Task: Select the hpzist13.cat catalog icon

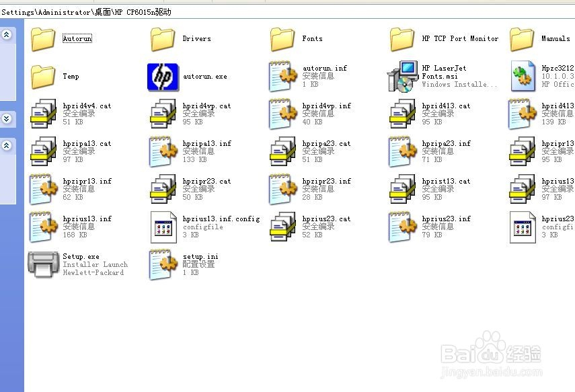Action: coord(403,189)
